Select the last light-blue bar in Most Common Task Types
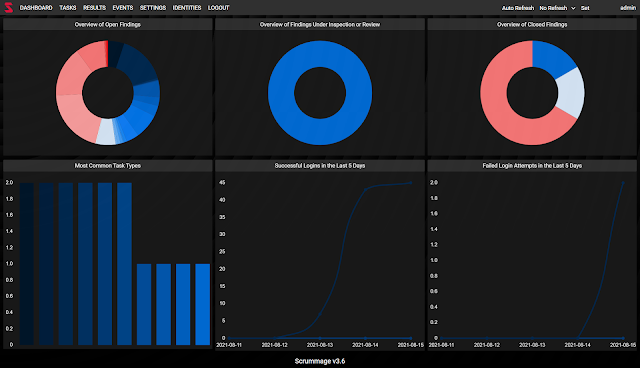 203,304
